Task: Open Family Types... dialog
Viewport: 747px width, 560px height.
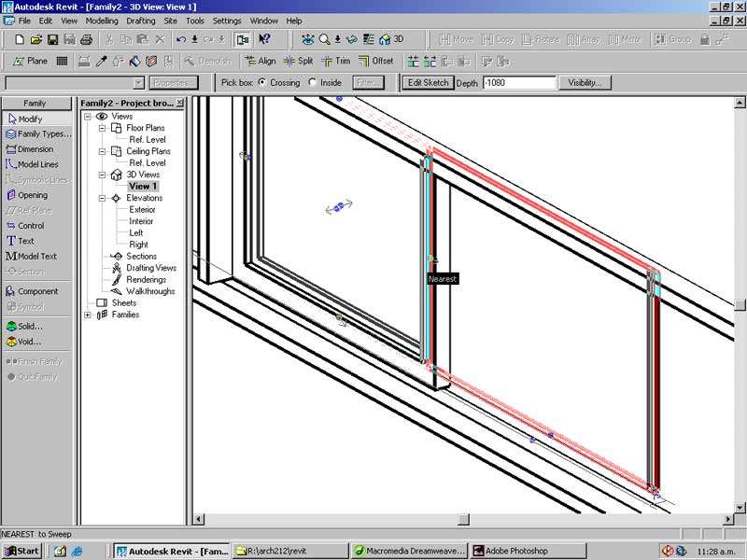Action: point(38,133)
